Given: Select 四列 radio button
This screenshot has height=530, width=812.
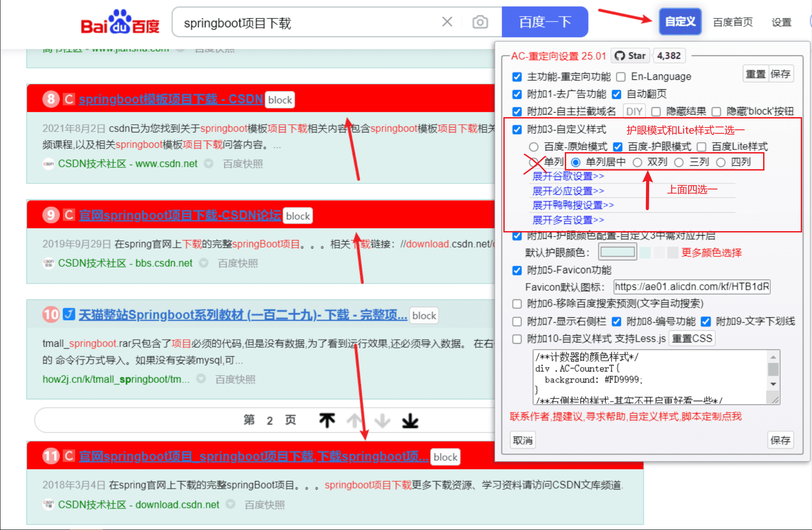Looking at the screenshot, I should coord(720,162).
